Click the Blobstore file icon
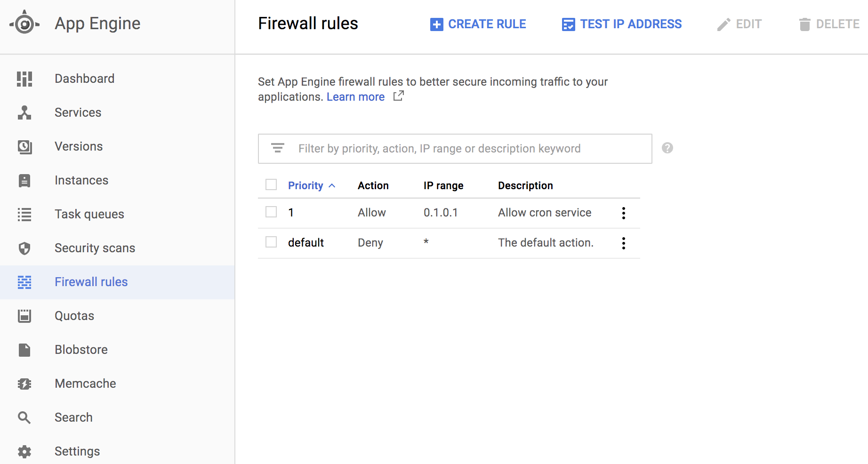This screenshot has height=464, width=868. 24,350
